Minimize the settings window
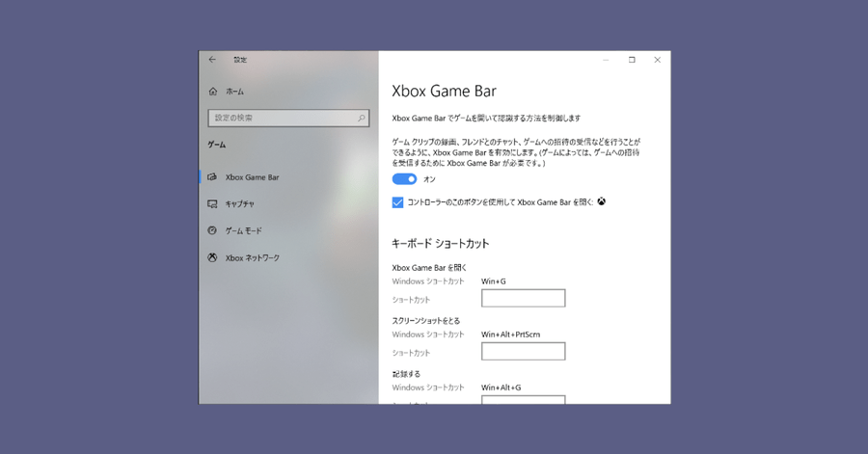This screenshot has width=868, height=454. point(607,60)
